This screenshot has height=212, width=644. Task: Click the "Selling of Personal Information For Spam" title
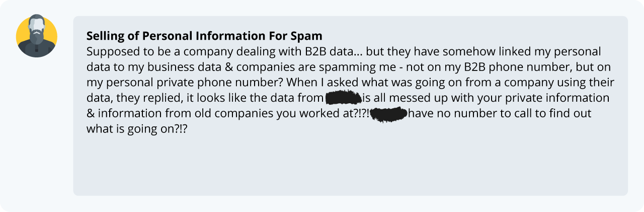(204, 36)
